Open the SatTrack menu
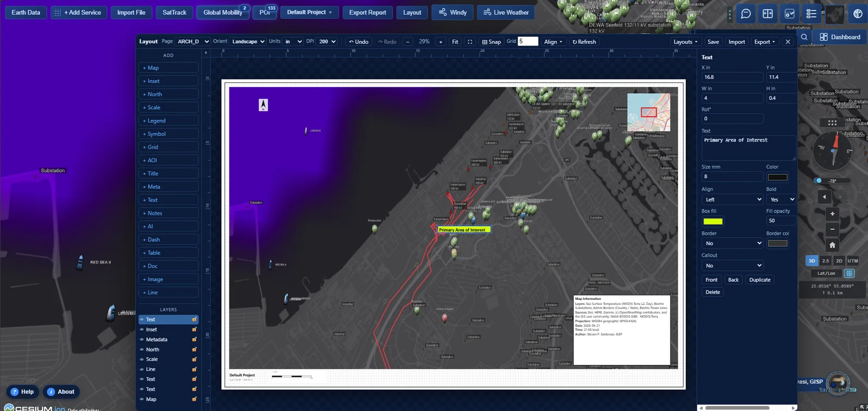Image resolution: width=868 pixels, height=411 pixels. [174, 12]
